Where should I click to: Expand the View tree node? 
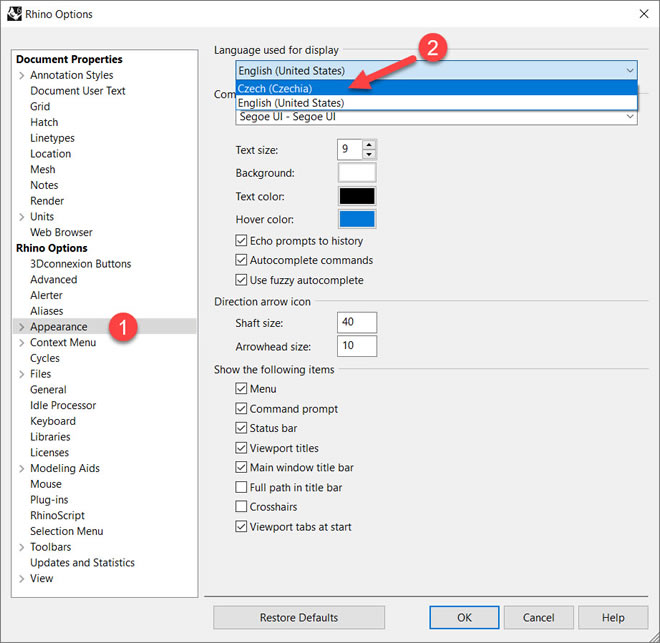[x=21, y=579]
